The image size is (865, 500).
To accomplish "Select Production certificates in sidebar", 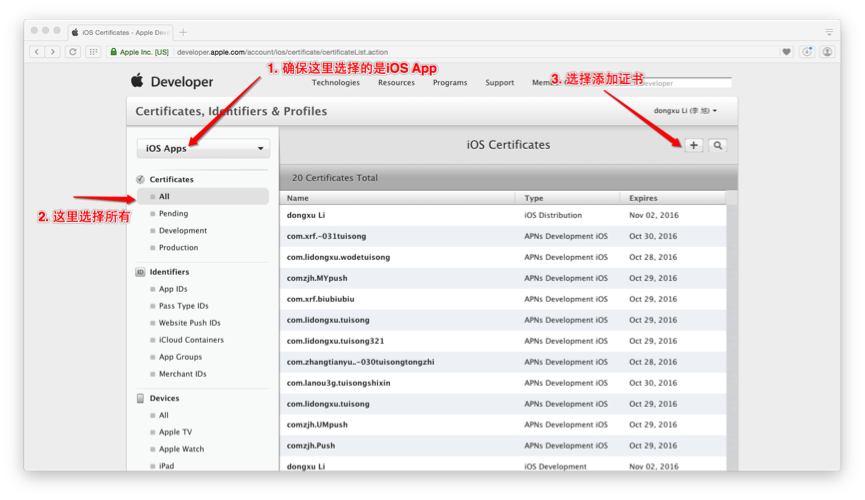I will pos(178,248).
